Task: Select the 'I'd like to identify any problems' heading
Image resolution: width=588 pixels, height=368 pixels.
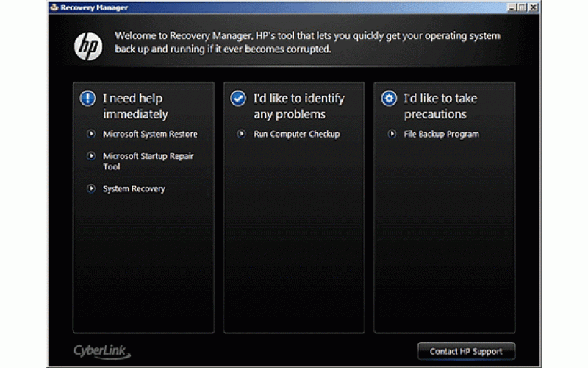Action: (x=298, y=106)
